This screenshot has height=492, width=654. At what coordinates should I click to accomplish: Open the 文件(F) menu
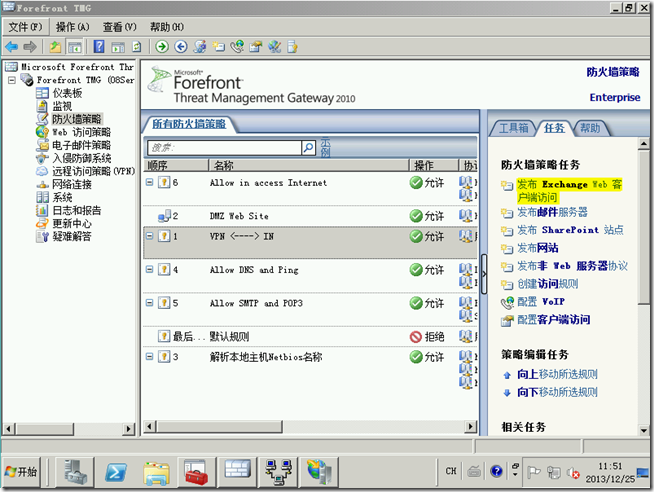pos(25,27)
